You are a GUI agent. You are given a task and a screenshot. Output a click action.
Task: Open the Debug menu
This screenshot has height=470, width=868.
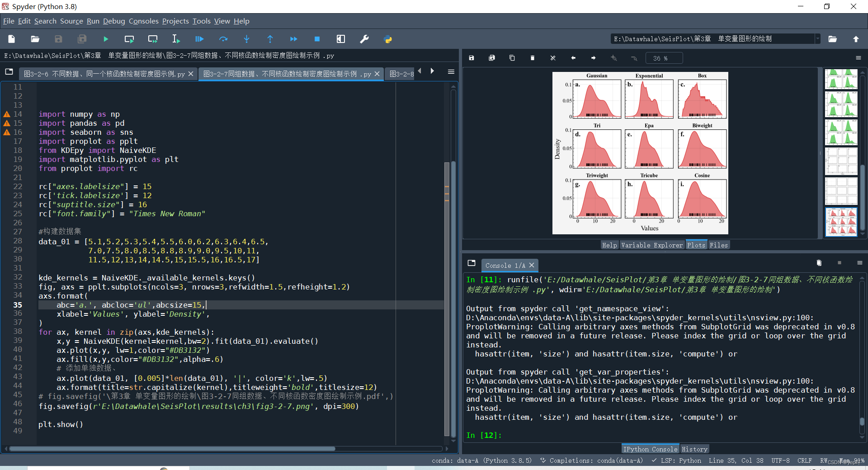[114, 21]
